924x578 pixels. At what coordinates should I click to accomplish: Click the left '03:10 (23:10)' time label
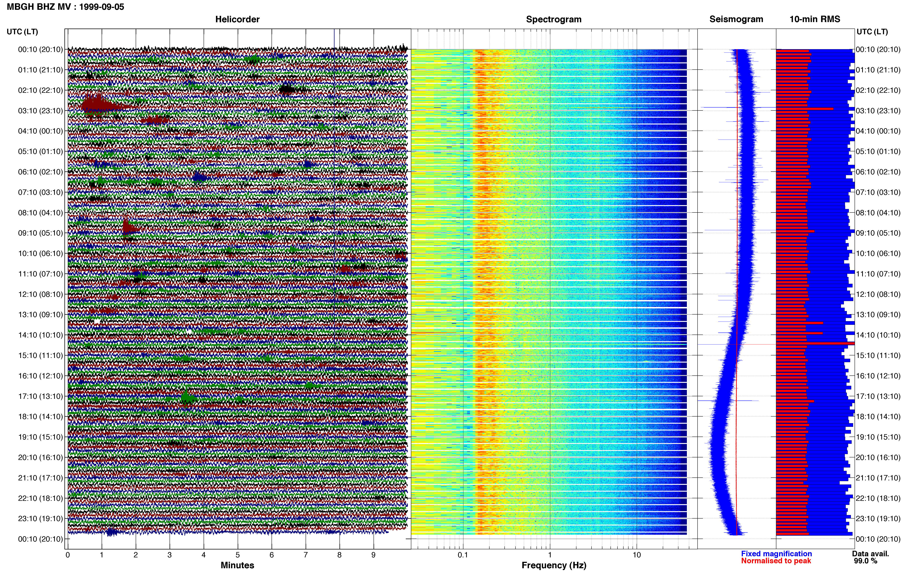[x=41, y=111]
